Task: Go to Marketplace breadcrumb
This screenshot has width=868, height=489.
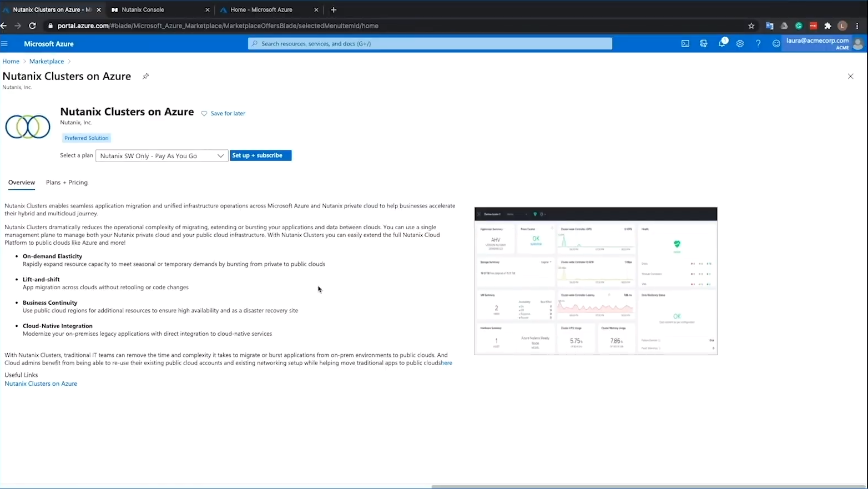Action: (x=47, y=62)
